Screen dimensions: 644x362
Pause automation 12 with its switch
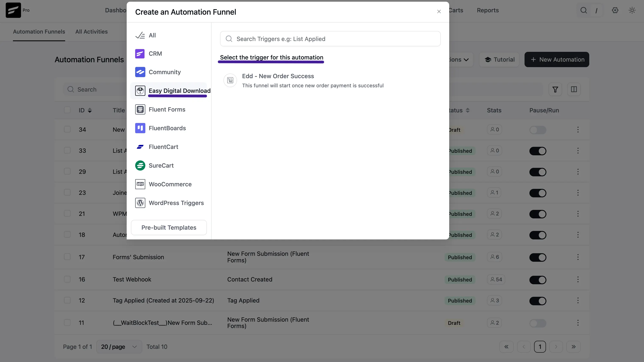(538, 301)
